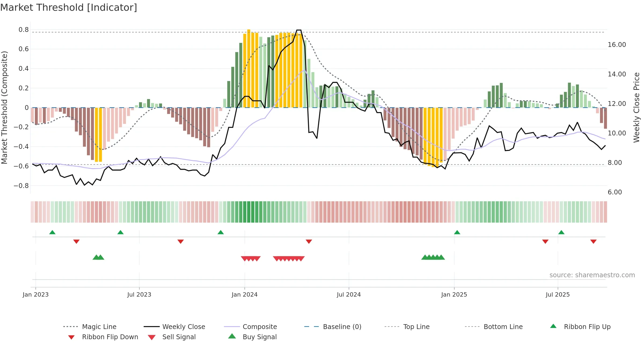644x362 pixels.
Task: Click the ribbon flip down marker after Jul 2023
Action: point(181,242)
